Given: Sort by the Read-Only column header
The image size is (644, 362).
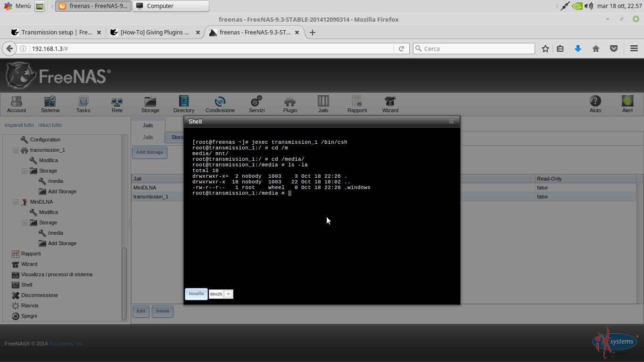Looking at the screenshot, I should pyautogui.click(x=586, y=179).
